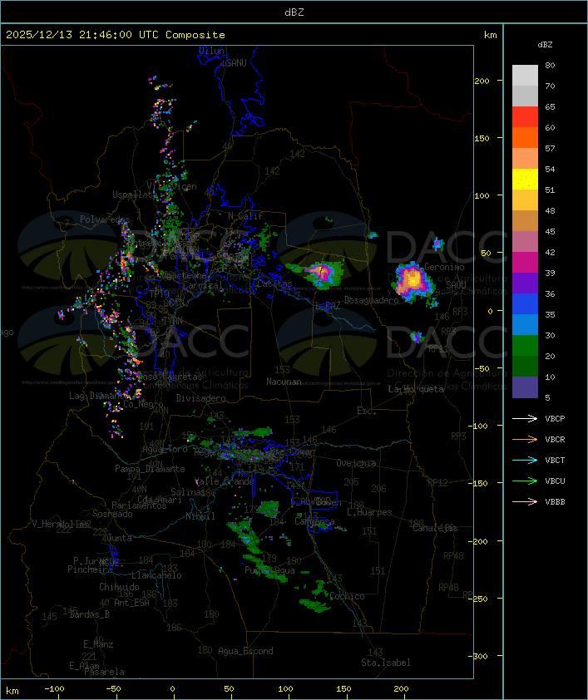Select the light gray 70-80 dBZ swatch
Image resolution: width=588 pixels, height=700 pixels.
click(x=525, y=75)
